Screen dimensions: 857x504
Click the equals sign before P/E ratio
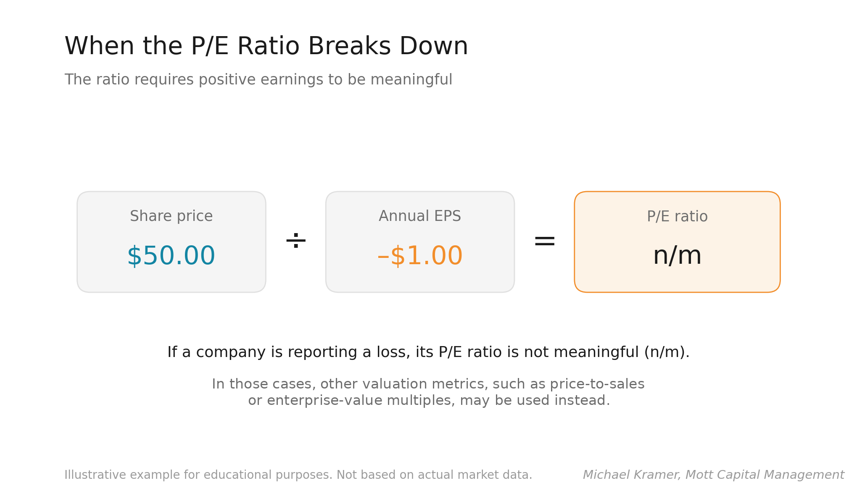[544, 241]
